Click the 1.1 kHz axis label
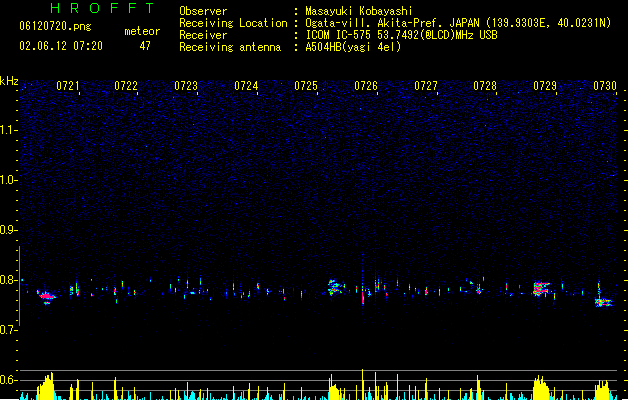The width and height of the screenshot is (629, 400). (8, 130)
